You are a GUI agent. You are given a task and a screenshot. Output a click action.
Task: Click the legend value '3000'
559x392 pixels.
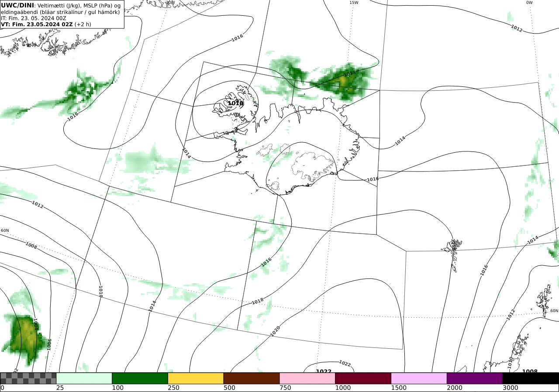point(511,388)
